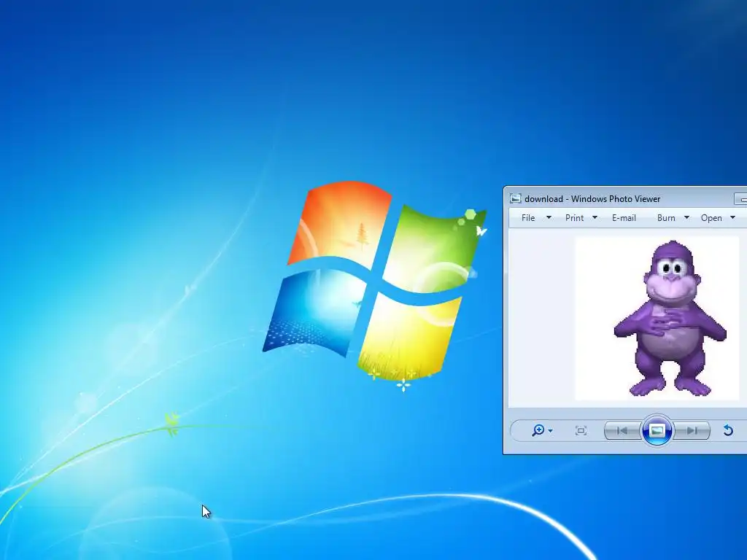Expand the Print dropdown arrow
Screen dimensions: 747x560
click(x=595, y=217)
